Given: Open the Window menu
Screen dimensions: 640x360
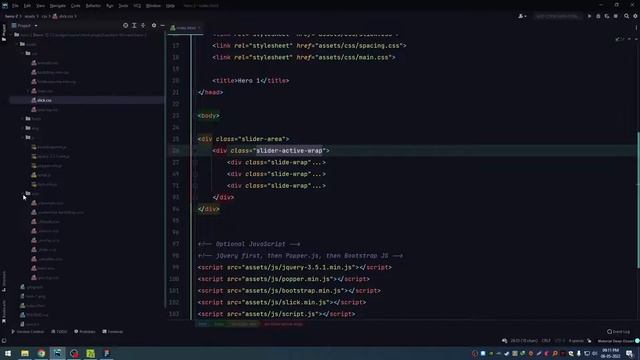Looking at the screenshot, I should [x=153, y=6].
